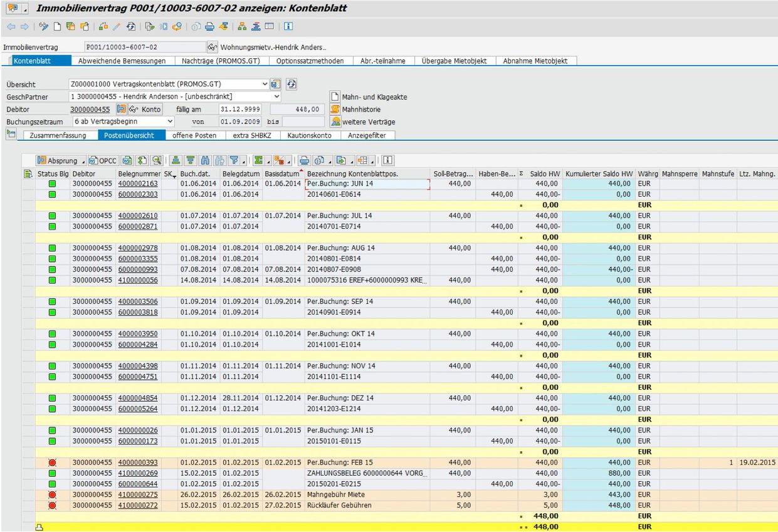Click the empty 'bis' date field
This screenshot has height=532, width=778.
coord(303,122)
